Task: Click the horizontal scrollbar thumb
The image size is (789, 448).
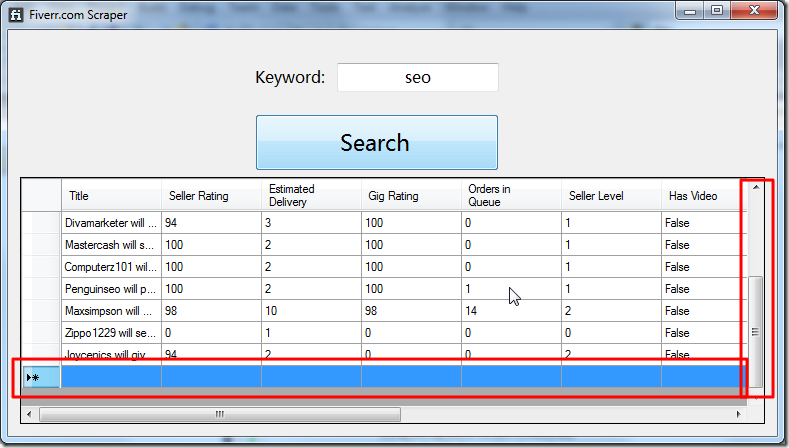Action: [220, 414]
